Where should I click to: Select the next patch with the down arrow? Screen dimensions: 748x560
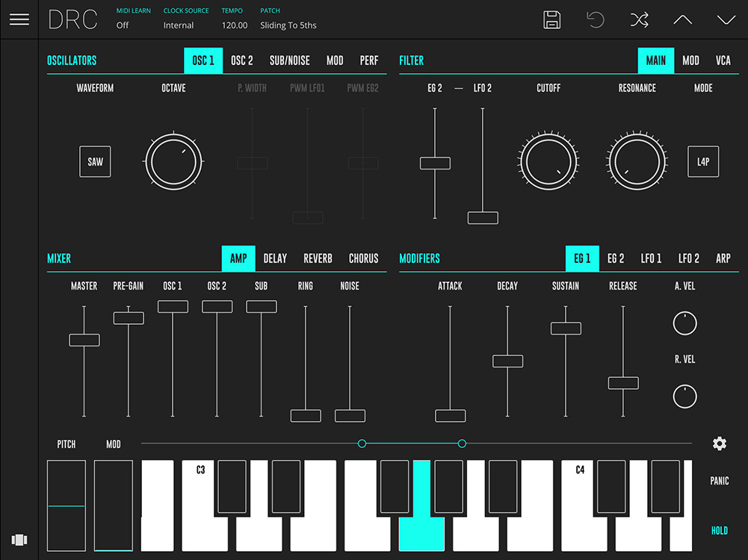pyautogui.click(x=724, y=20)
